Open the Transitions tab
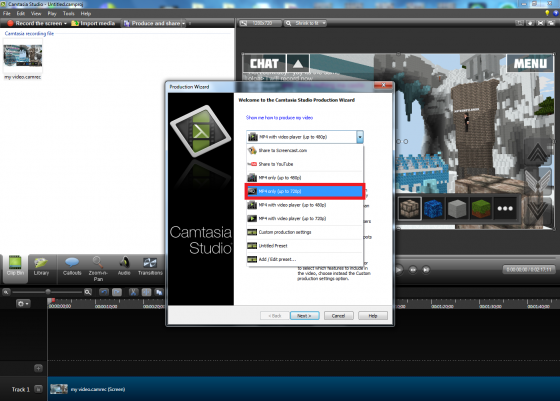Image resolution: width=560 pixels, height=401 pixels. coord(150,266)
